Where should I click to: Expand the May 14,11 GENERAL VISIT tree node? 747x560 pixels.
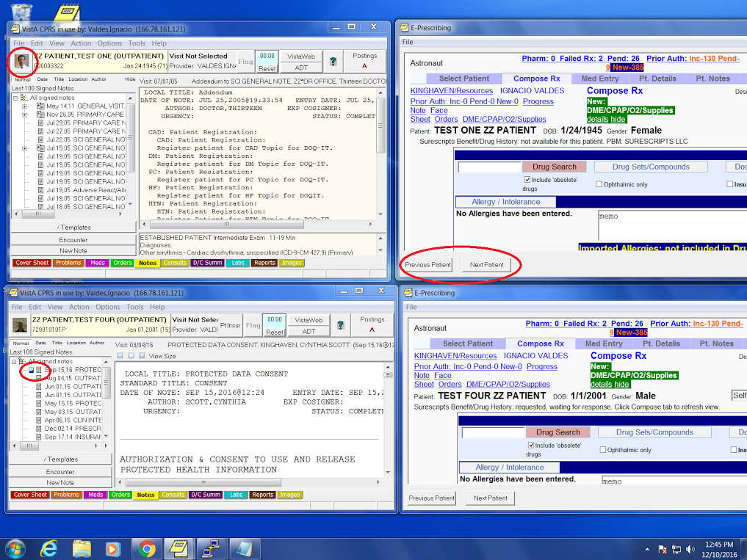point(24,107)
